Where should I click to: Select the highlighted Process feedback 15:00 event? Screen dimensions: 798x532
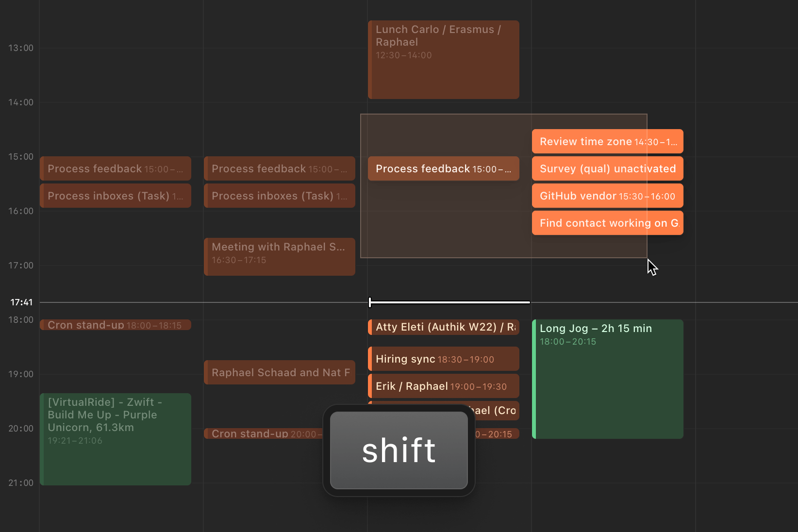(444, 168)
